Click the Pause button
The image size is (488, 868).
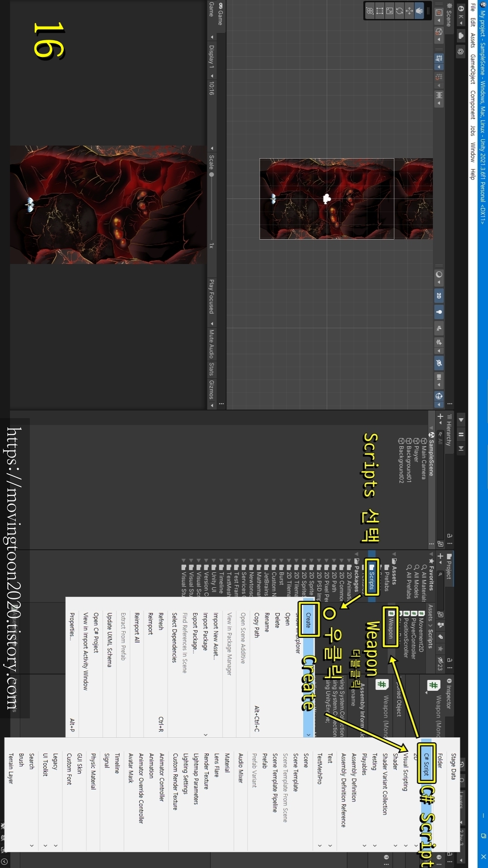(x=461, y=434)
